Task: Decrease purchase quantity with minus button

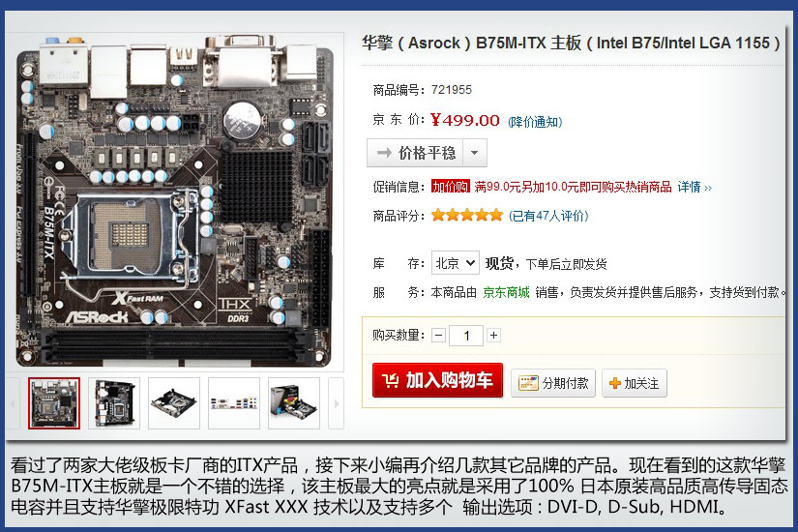Action: click(x=439, y=336)
